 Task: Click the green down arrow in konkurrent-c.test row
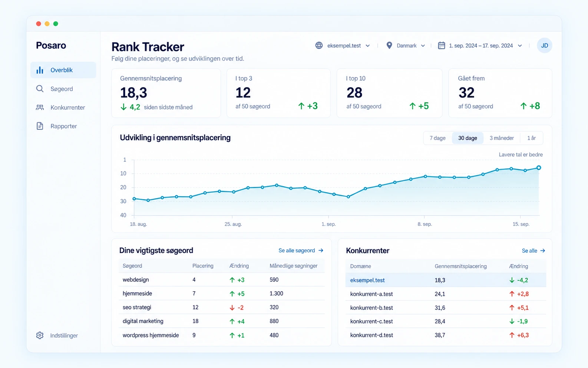[512, 321]
